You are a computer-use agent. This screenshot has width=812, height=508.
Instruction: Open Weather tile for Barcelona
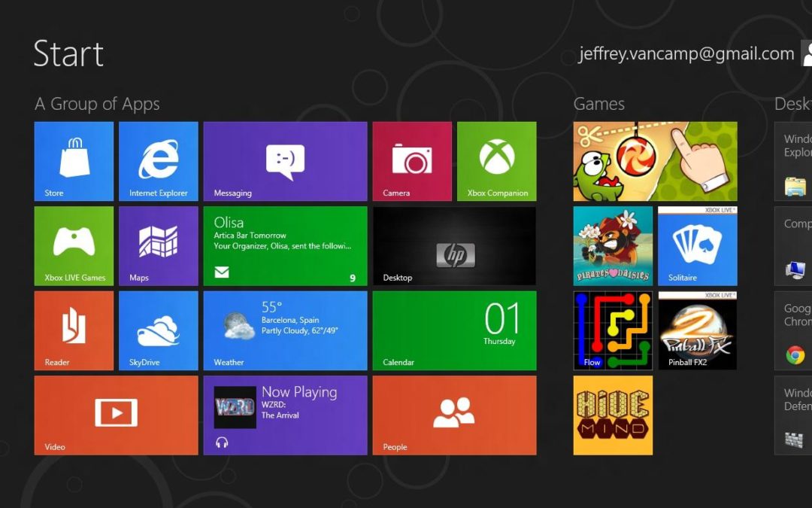pos(286,330)
